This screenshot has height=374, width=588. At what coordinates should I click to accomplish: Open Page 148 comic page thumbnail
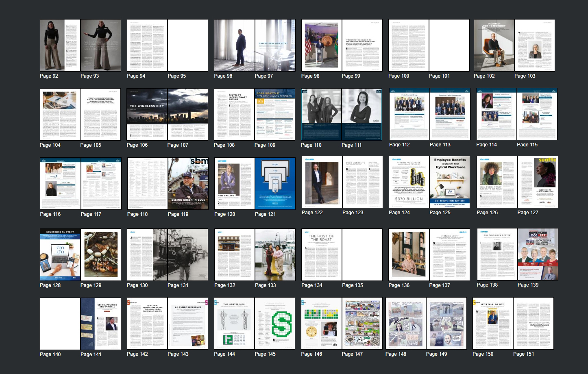(406, 324)
